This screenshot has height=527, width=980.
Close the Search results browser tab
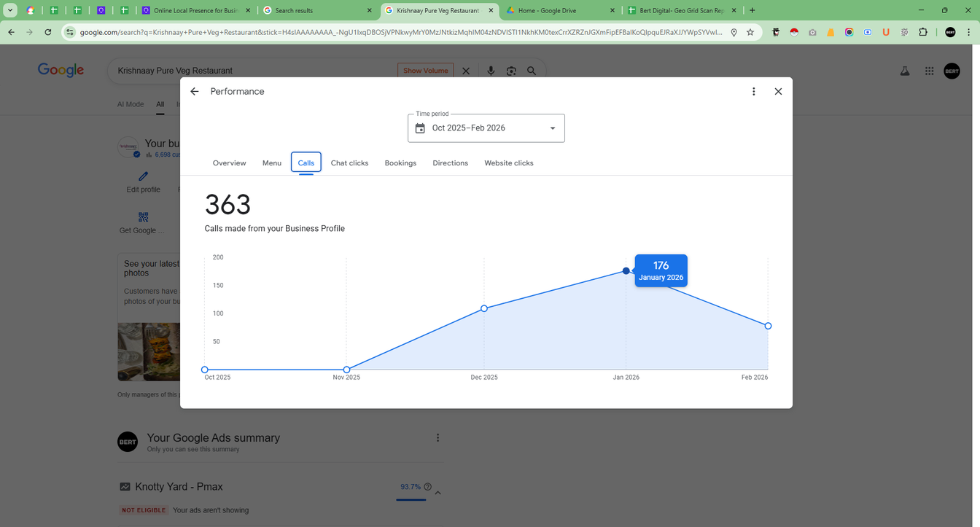[370, 10]
